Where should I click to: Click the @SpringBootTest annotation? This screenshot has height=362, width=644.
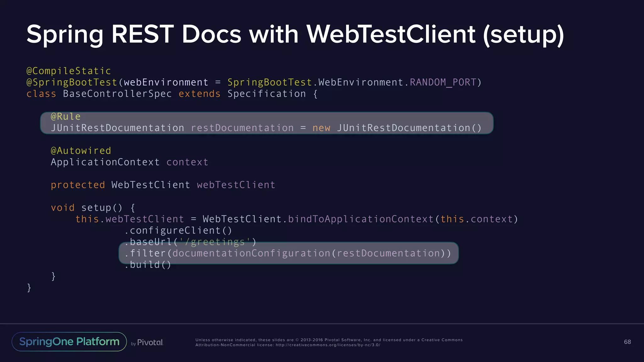[72, 82]
